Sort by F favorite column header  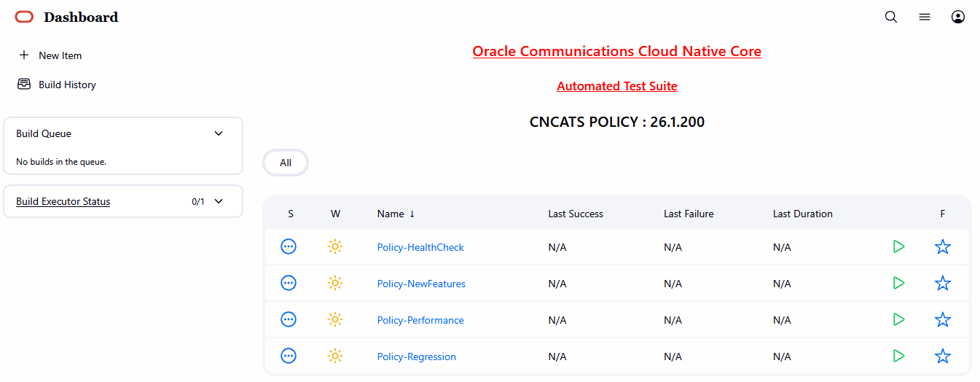coord(943,214)
